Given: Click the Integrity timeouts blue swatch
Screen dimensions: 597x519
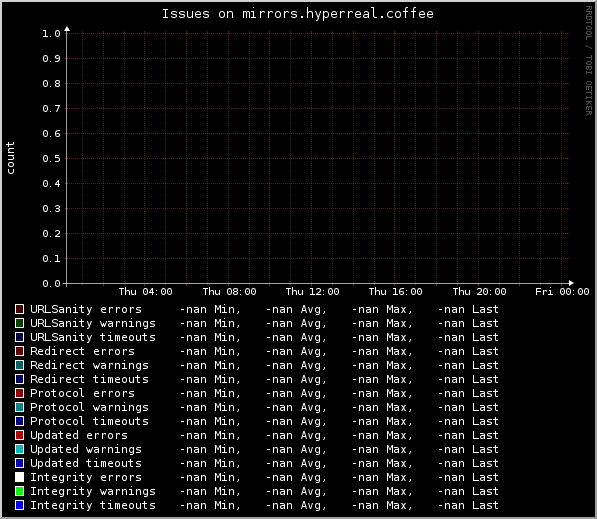Looking at the screenshot, I should coord(19,505).
